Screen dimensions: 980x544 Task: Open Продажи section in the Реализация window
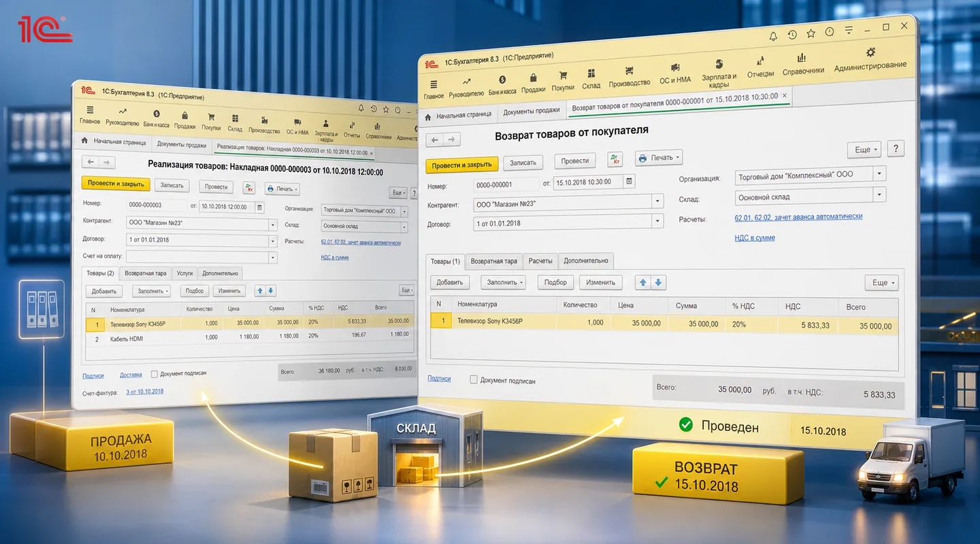coord(185,120)
